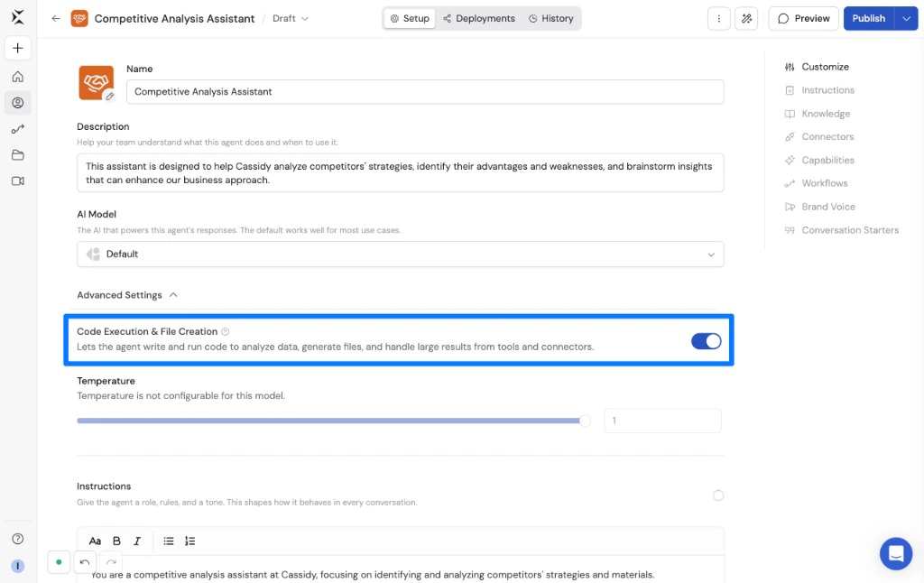Click info icon next to Code Execution
The image size is (924, 583).
225,331
